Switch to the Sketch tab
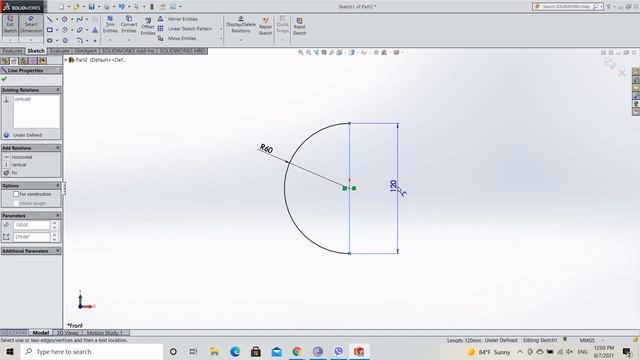The image size is (640, 360). [36, 51]
